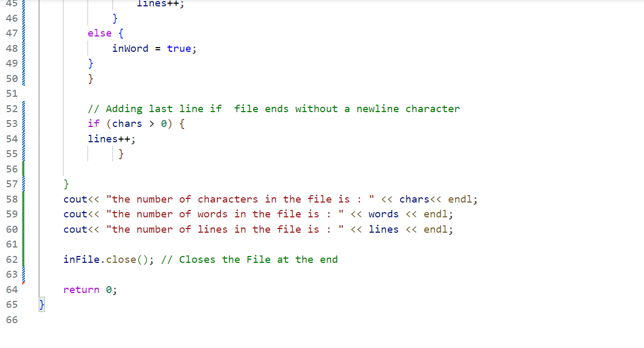This screenshot has height=348, width=644.
Task: Click 'inFile' on line 62
Action: coord(81,260)
